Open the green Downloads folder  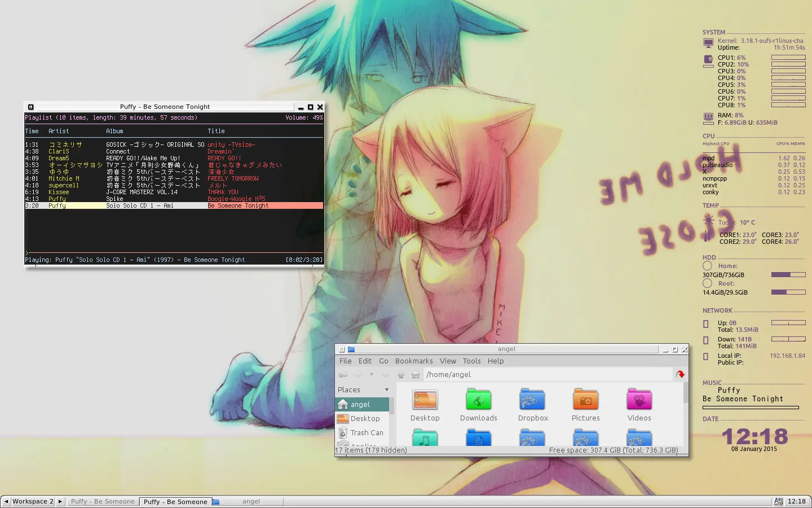pyautogui.click(x=479, y=400)
